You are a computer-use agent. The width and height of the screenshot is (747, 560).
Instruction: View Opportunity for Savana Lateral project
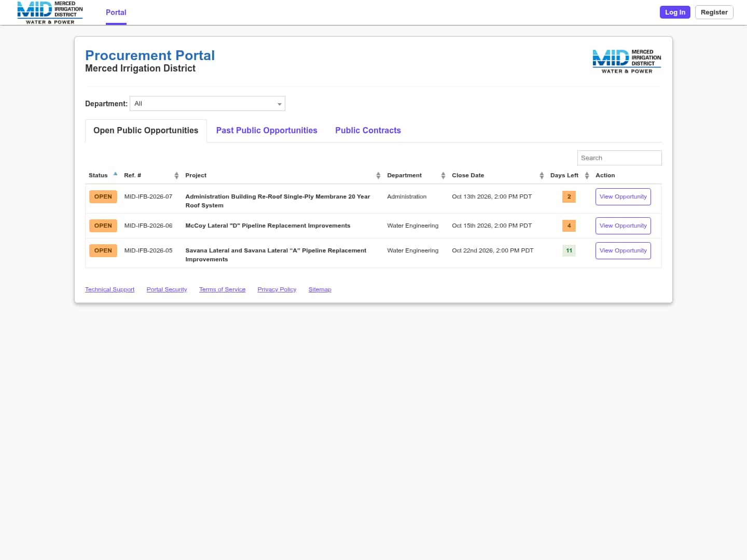[623, 251]
